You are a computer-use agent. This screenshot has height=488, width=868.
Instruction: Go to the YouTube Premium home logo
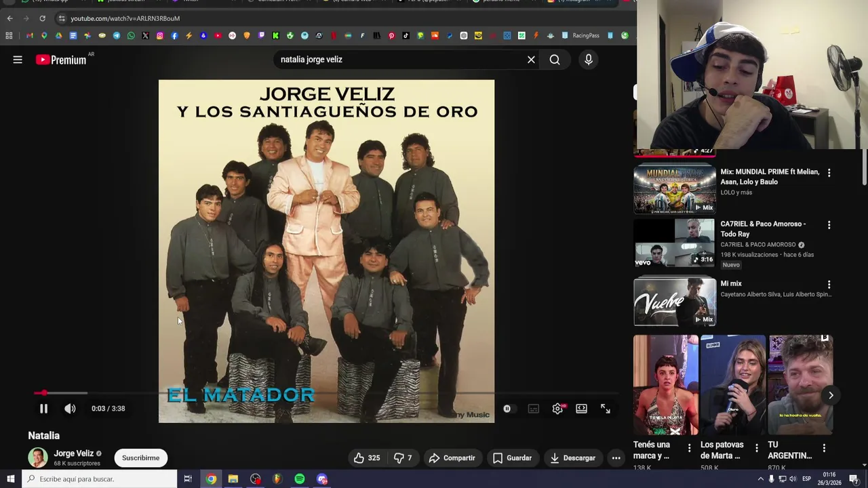[62, 60]
